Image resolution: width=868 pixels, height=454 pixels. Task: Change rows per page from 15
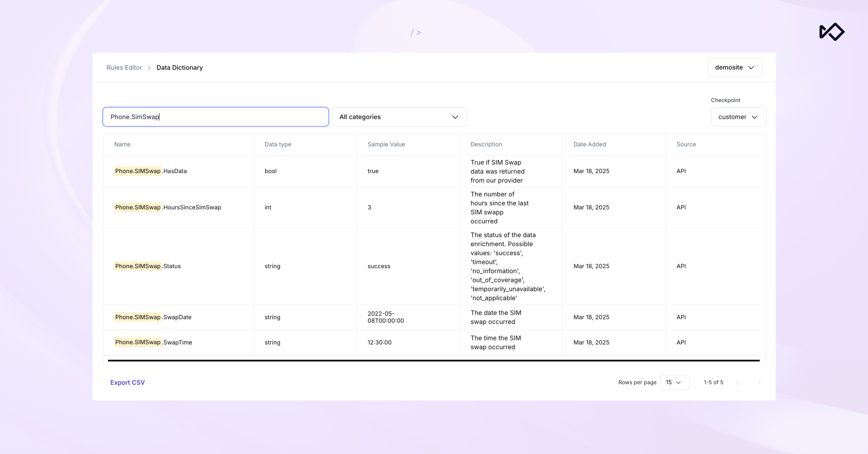click(675, 382)
